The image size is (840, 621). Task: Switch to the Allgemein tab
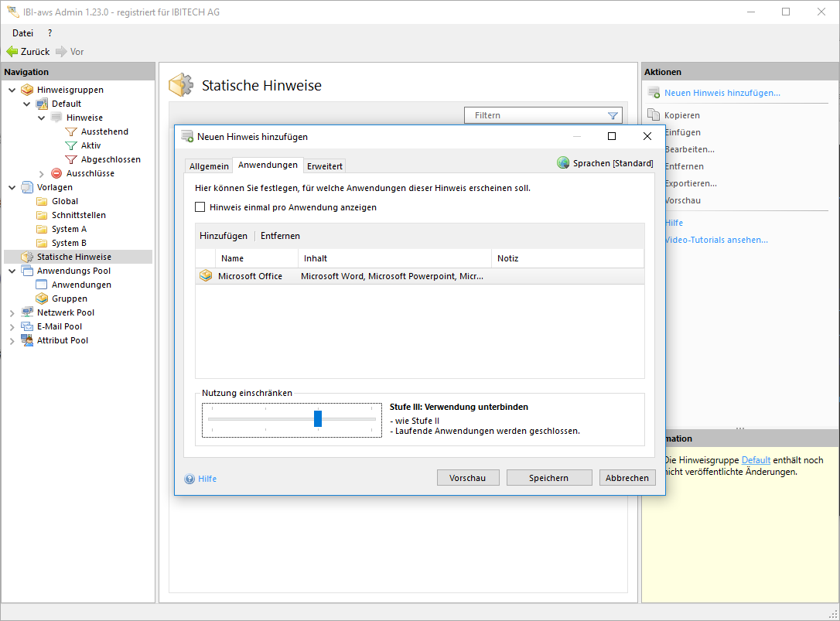[x=209, y=166]
